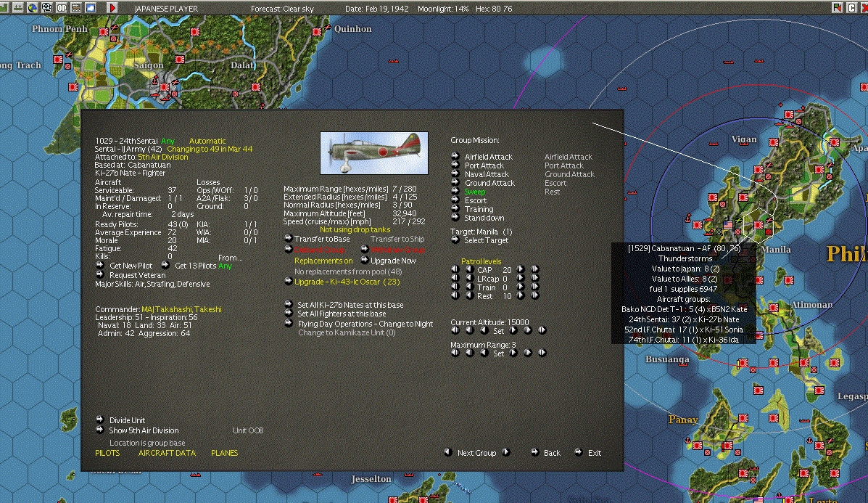Select the Training group mission
The width and height of the screenshot is (868, 503).
click(x=479, y=209)
